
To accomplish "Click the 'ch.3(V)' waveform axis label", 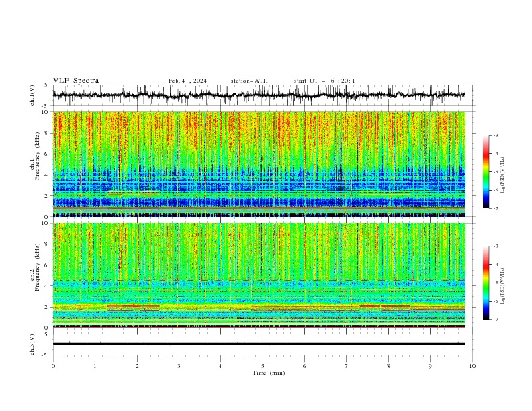I will coord(32,345).
